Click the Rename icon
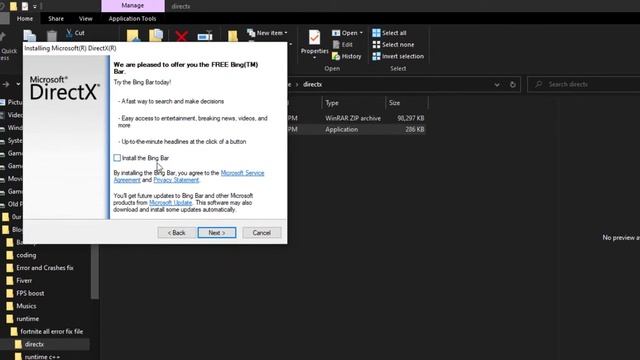The image size is (640, 360). 205,36
